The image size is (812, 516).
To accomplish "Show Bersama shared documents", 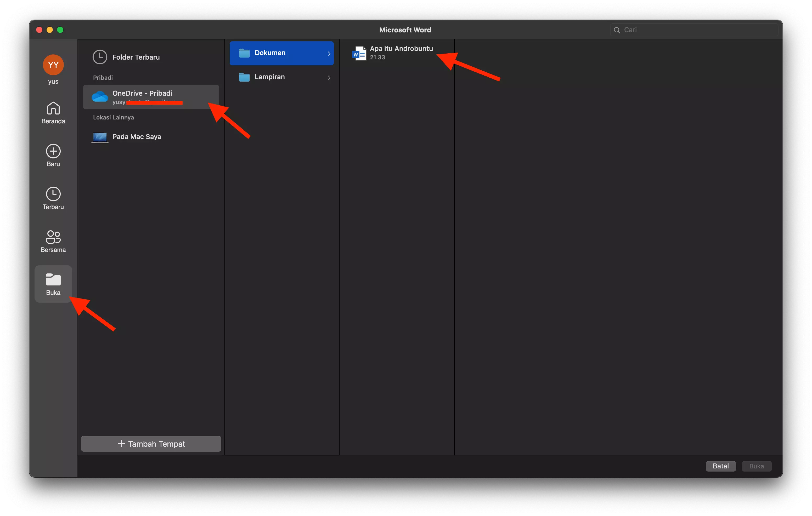I will coord(53,241).
